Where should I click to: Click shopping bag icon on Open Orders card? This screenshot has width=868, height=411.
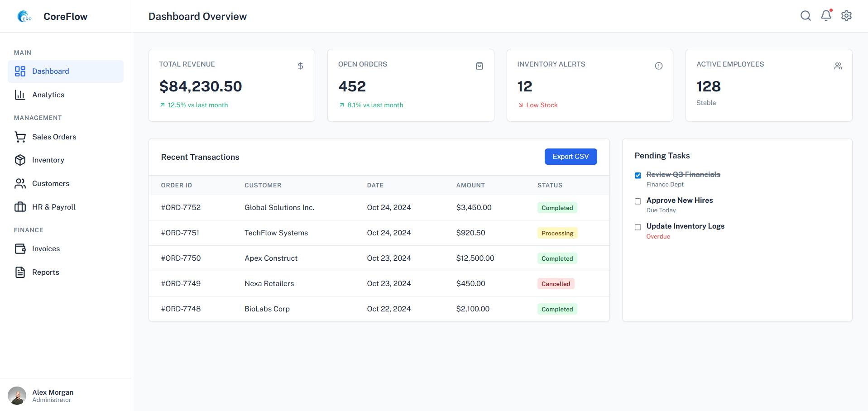(x=480, y=66)
